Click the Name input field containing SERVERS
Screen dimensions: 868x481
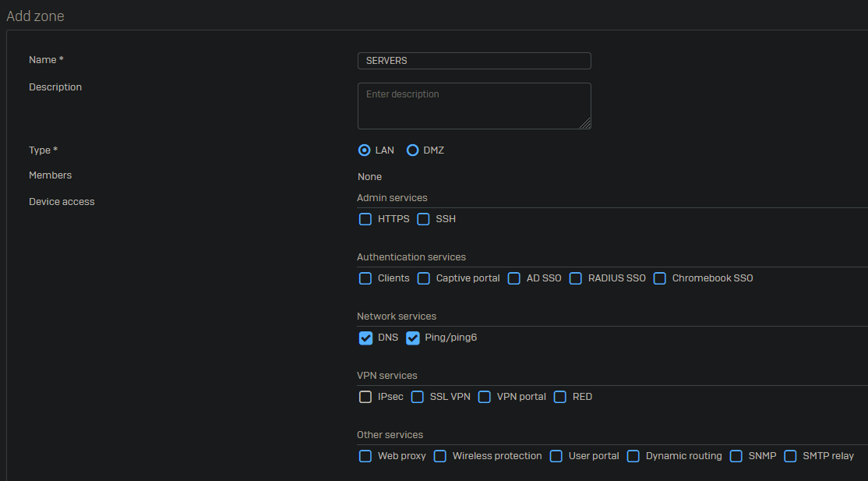(x=474, y=61)
